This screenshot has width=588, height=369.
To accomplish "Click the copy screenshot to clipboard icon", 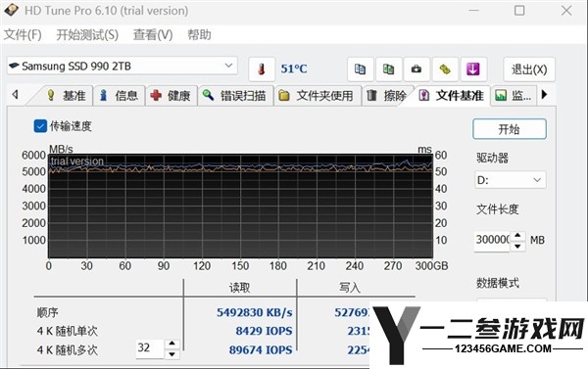I will pyautogui.click(x=388, y=69).
